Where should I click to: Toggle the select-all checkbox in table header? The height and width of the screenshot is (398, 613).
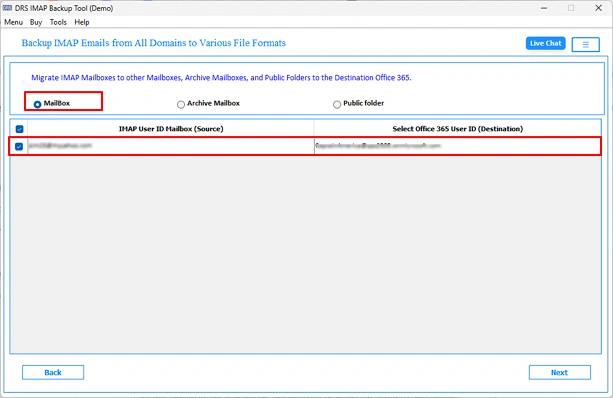coord(19,129)
